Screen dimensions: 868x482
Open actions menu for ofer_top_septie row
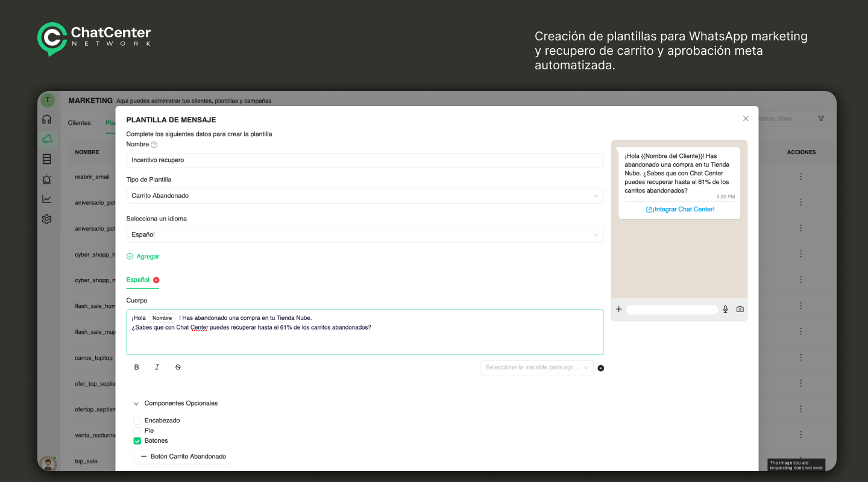(x=801, y=383)
